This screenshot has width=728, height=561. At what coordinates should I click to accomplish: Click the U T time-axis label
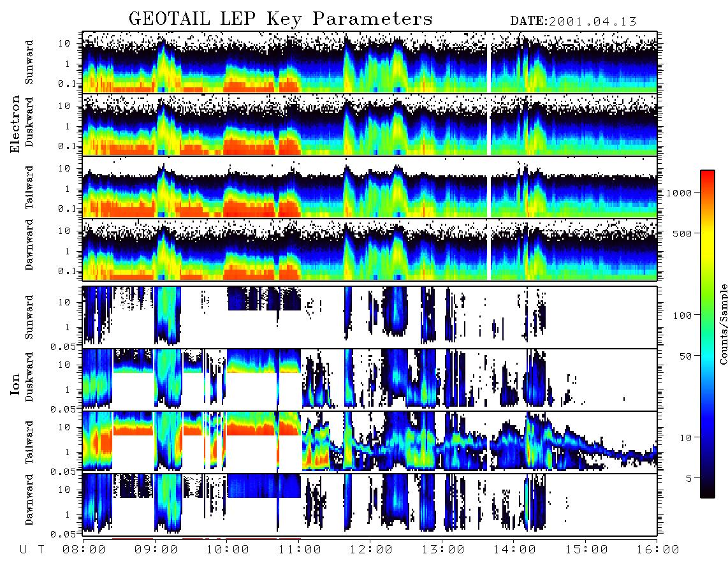click(33, 550)
